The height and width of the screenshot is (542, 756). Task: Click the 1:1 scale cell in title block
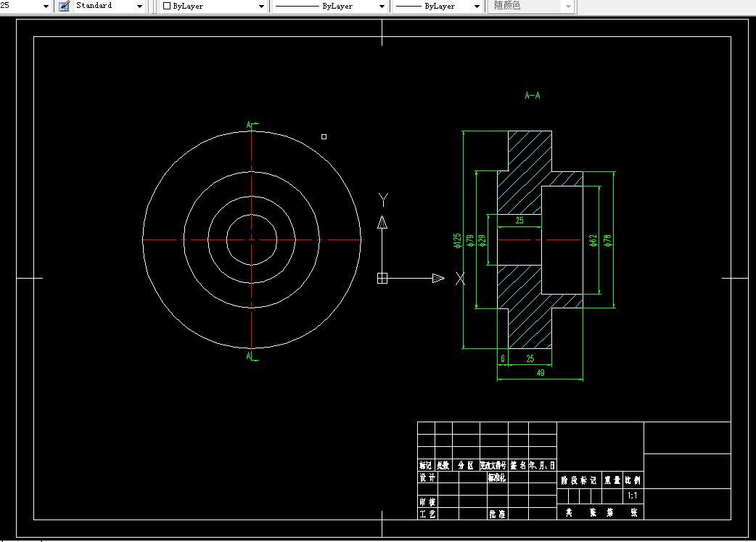[x=633, y=496]
